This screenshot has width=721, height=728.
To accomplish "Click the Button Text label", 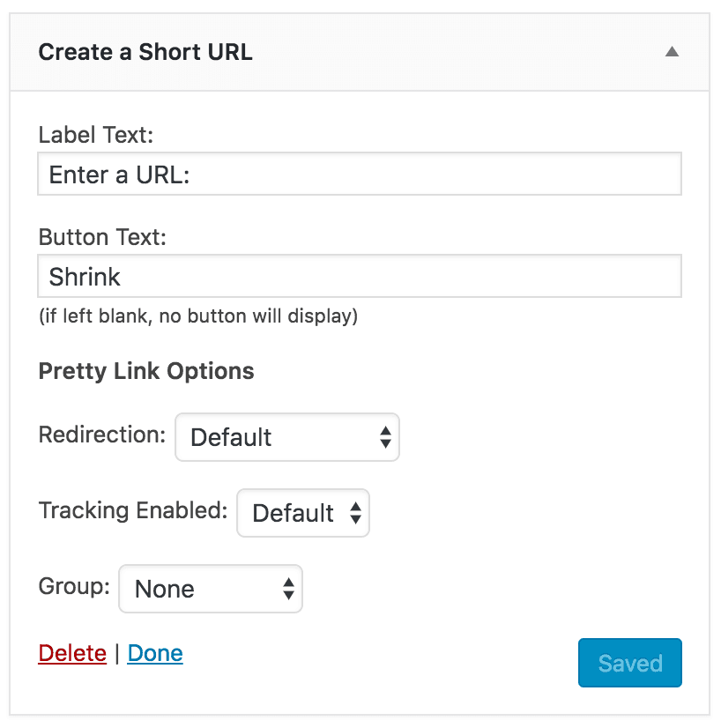I will (x=101, y=237).
